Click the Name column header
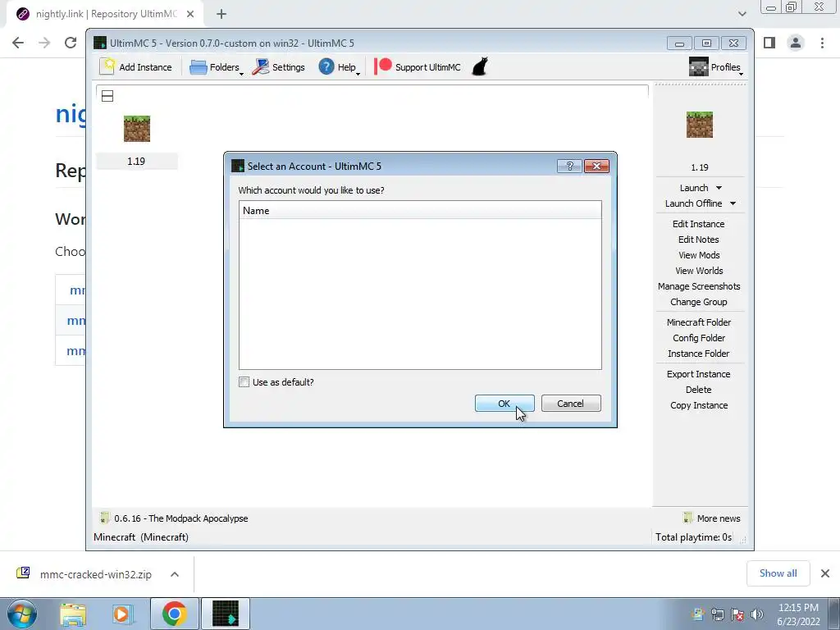This screenshot has width=840, height=630. point(420,211)
